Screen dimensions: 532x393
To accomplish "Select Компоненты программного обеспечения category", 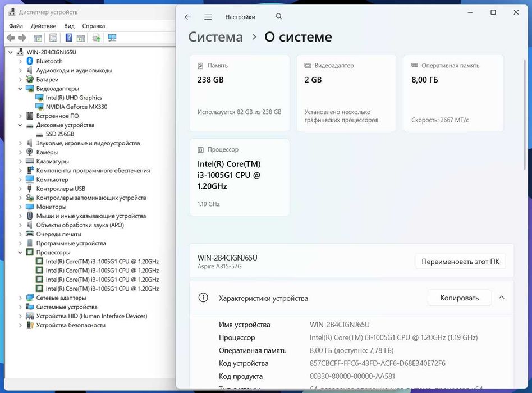I will point(93,170).
